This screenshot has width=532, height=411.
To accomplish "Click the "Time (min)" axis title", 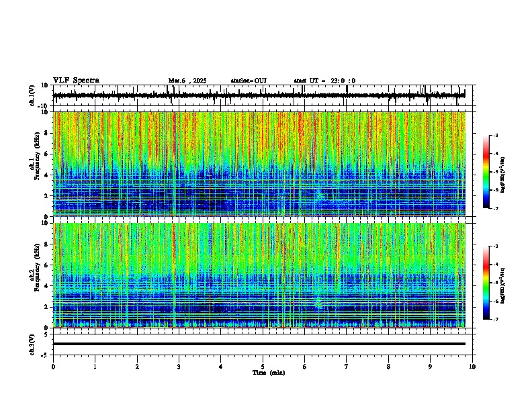I will pos(269,373).
